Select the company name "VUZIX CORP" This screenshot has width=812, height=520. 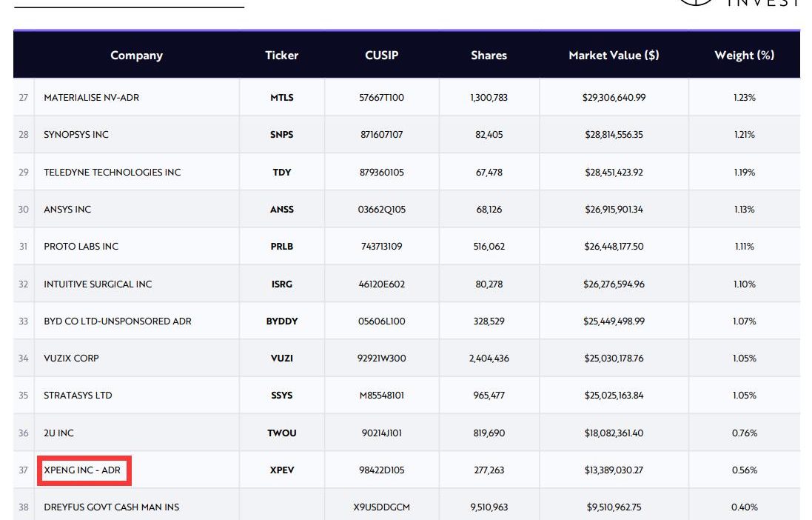tap(71, 359)
